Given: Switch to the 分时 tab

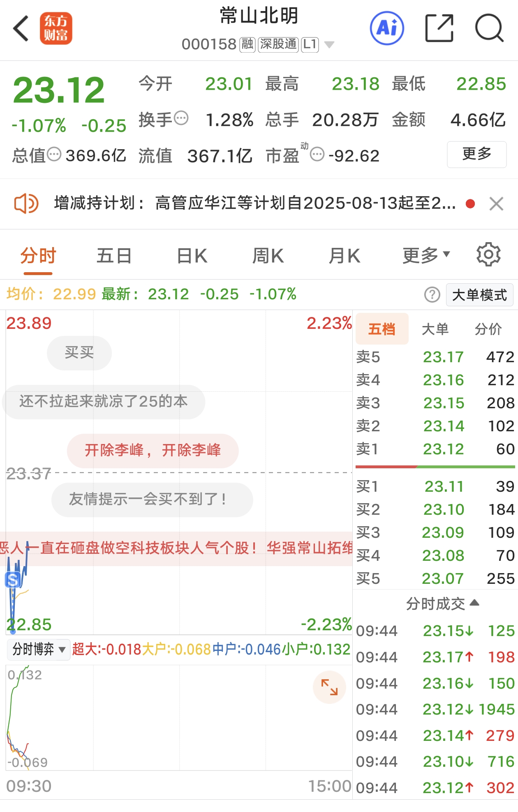Looking at the screenshot, I should coord(38,256).
